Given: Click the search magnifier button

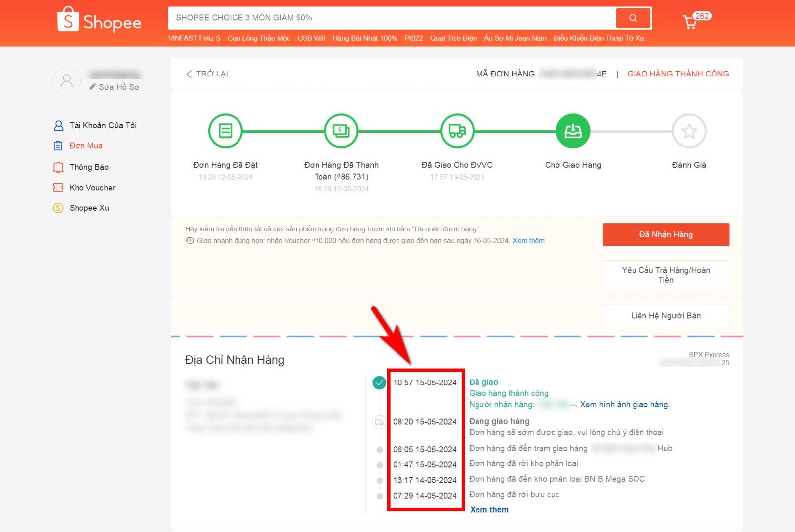Looking at the screenshot, I should (633, 18).
